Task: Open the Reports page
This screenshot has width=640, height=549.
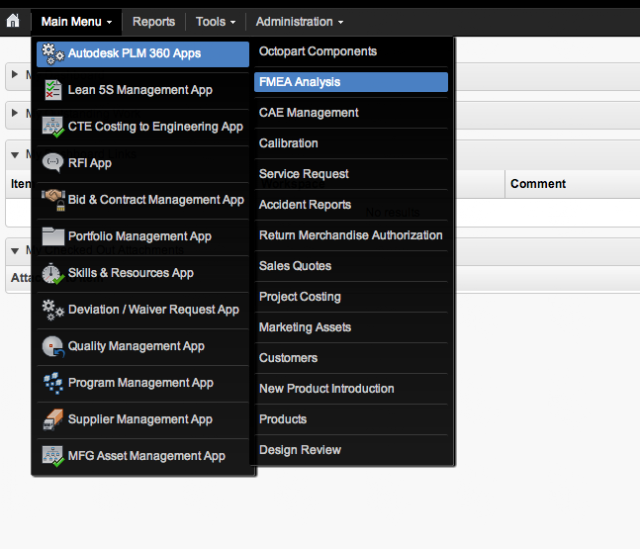Action: [153, 22]
